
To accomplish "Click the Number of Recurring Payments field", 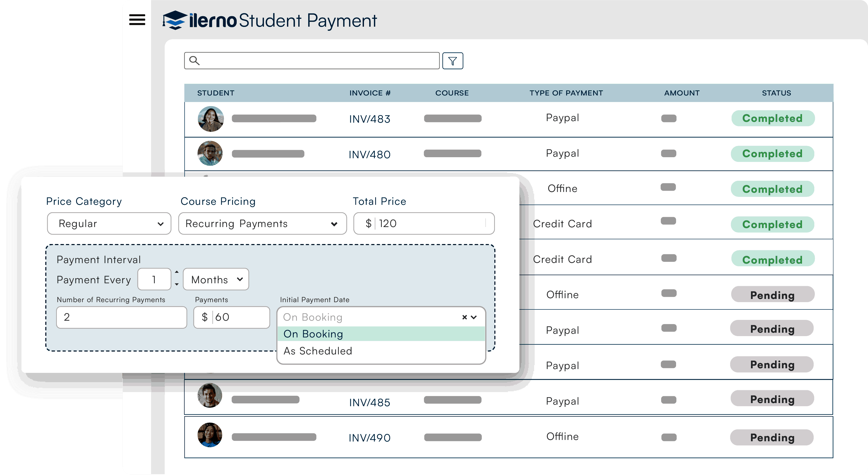I will tap(121, 317).
